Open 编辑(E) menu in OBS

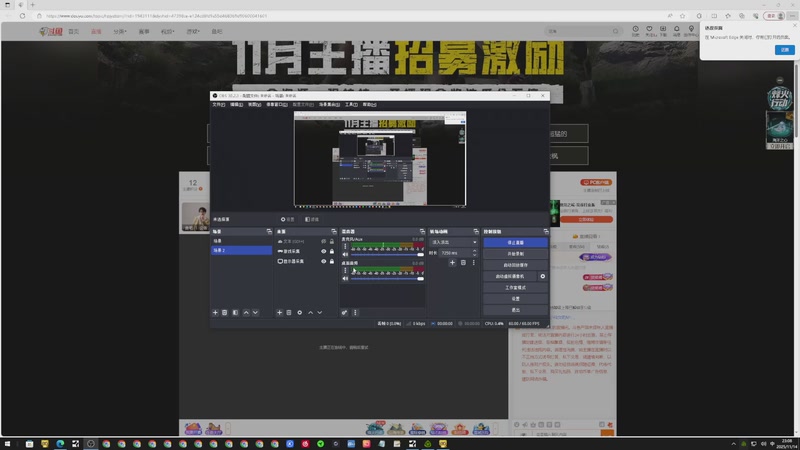[236, 105]
